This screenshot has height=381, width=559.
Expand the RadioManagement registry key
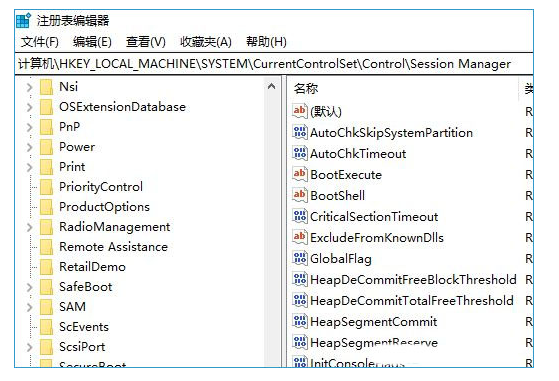coord(29,227)
